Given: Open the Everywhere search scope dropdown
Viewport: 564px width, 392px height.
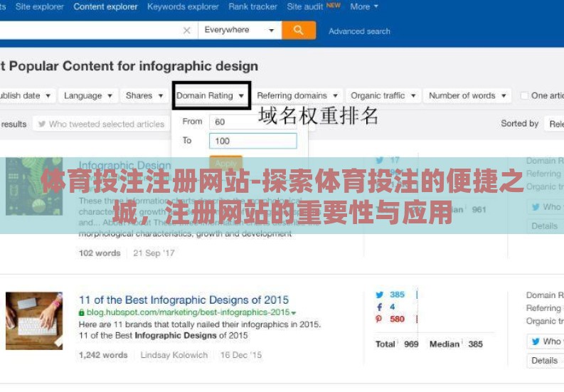Looking at the screenshot, I should [240, 30].
